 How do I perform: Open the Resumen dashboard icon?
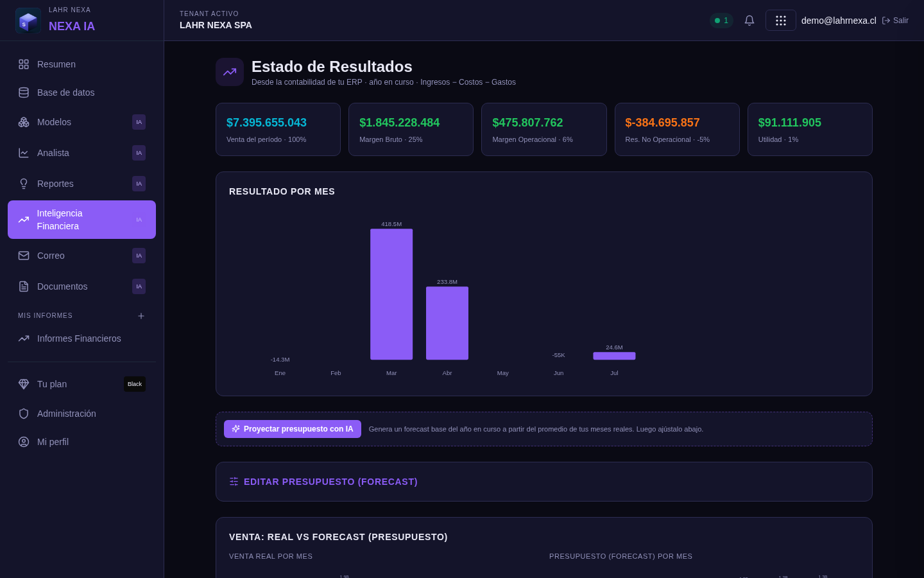(x=24, y=64)
